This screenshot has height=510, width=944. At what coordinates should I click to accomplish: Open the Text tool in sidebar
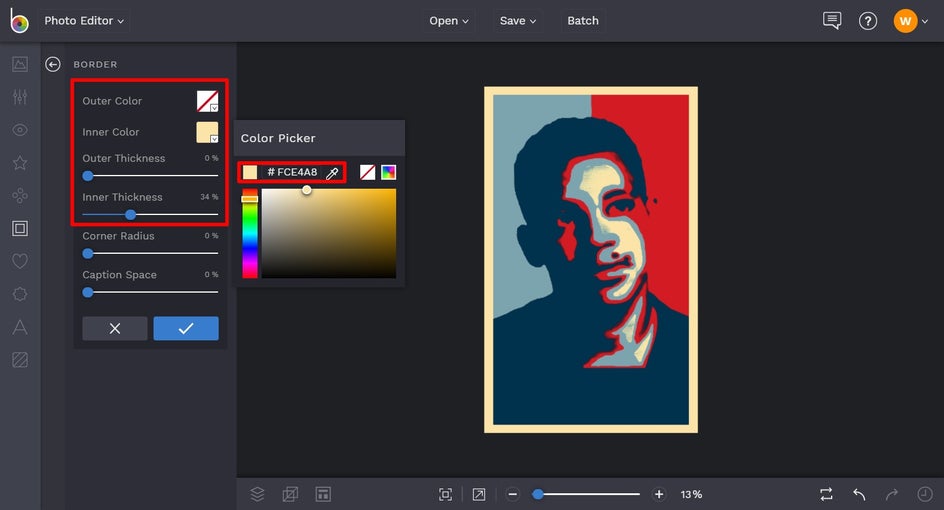20,326
